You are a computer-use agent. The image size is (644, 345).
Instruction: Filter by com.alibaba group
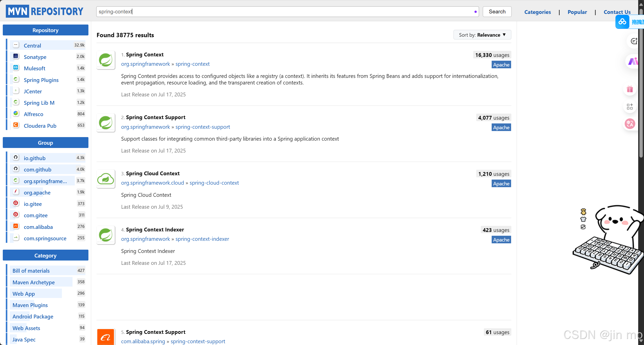tap(48, 227)
